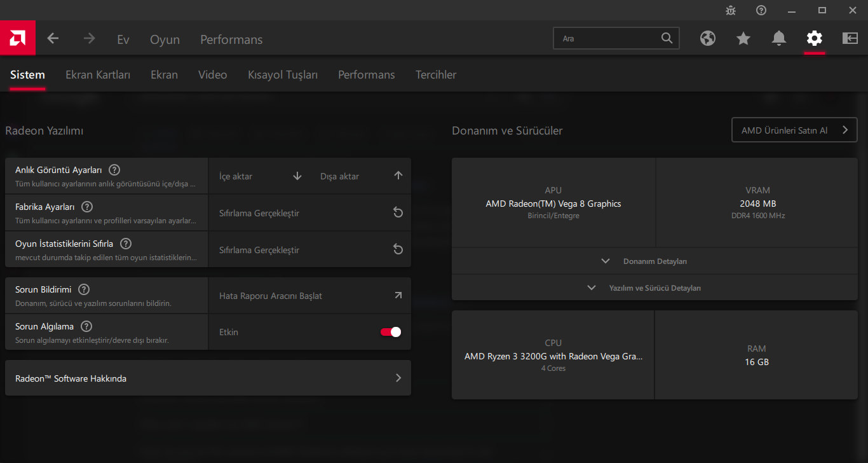868x463 pixels.
Task: Open Radeon Software Hakkında row
Action: (208, 378)
